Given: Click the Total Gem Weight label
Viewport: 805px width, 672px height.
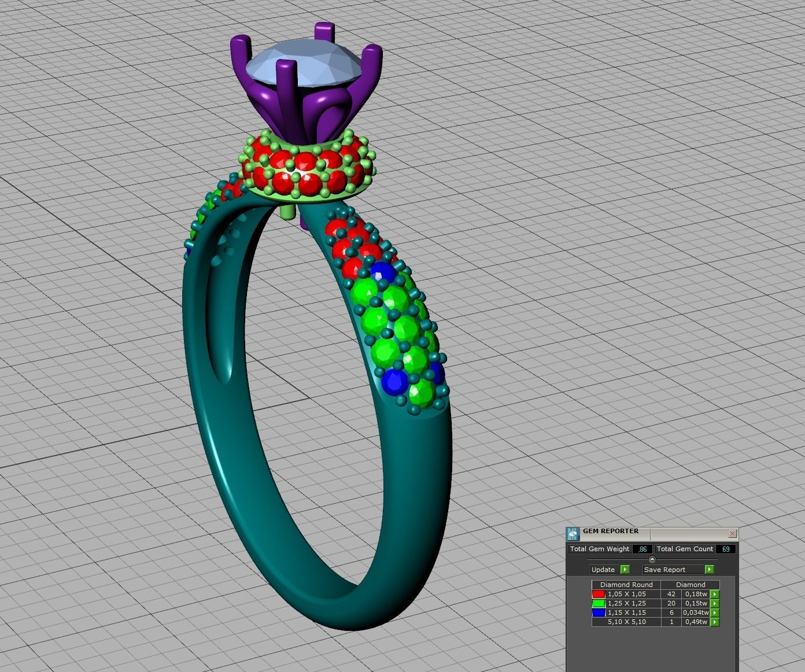Looking at the screenshot, I should point(600,549).
